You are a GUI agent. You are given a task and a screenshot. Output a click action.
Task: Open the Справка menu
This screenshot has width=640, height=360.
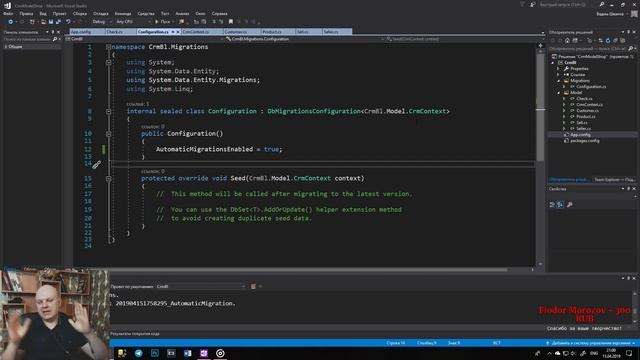(x=219, y=13)
